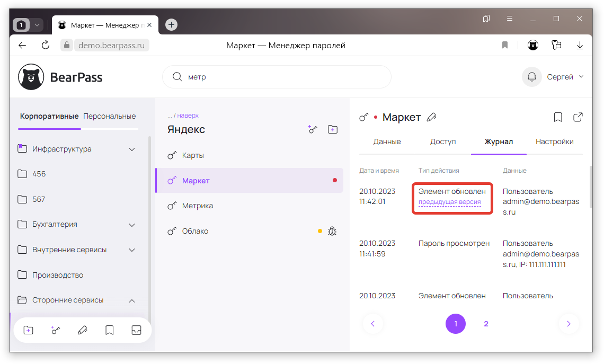
Task: Collapse the Сторонние сервисы folder
Action: (132, 300)
